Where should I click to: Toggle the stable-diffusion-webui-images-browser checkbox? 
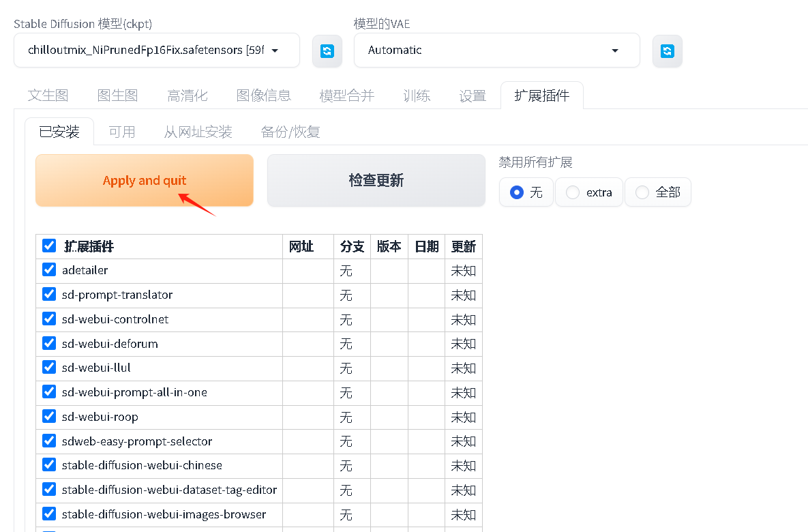(x=49, y=514)
